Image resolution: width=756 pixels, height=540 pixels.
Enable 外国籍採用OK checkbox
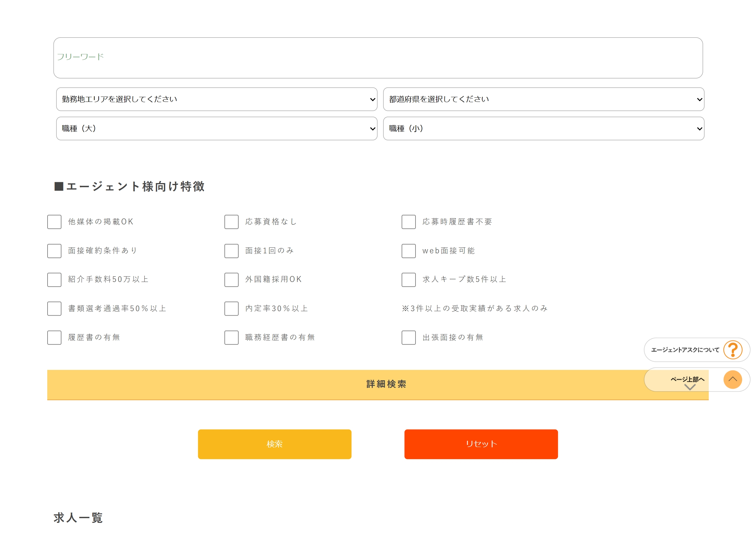click(232, 280)
